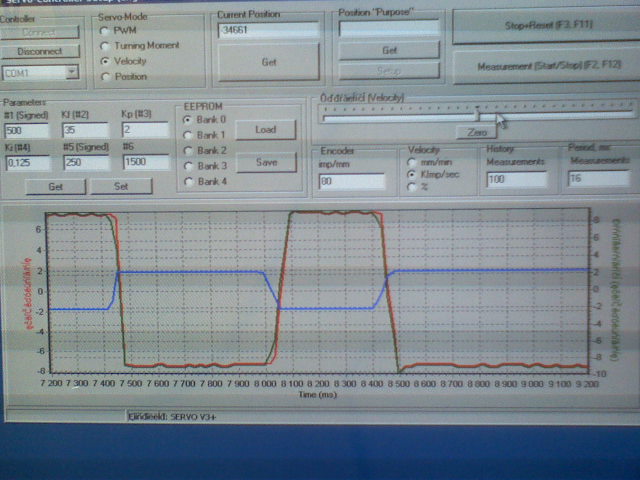This screenshot has width=640, height=480.
Task: Click the '9 200' time axis tick label
Action: (x=587, y=384)
